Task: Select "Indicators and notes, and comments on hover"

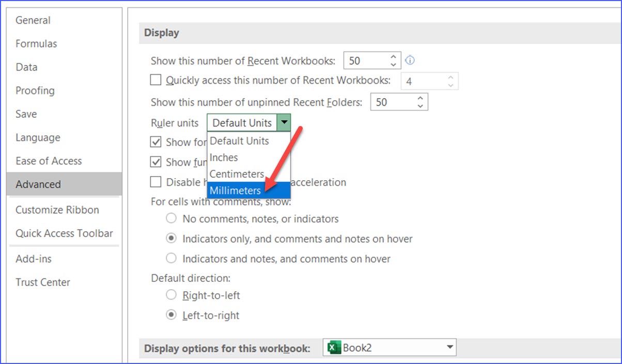Action: tap(171, 259)
